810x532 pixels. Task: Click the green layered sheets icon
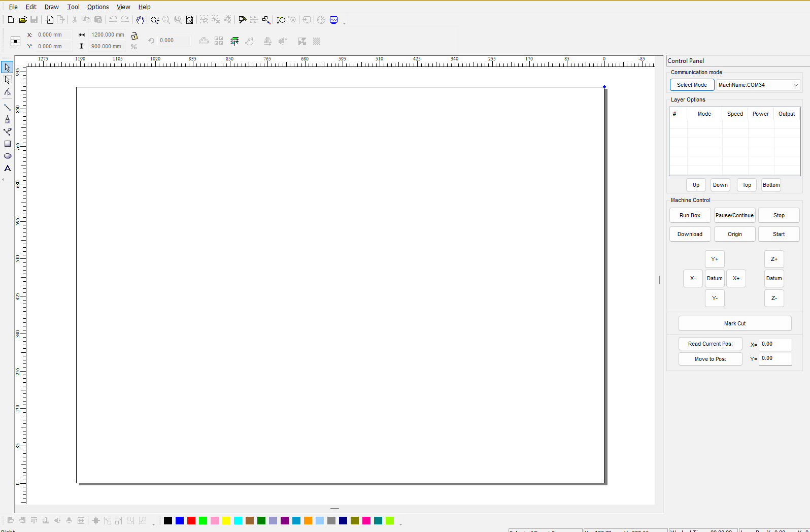[x=234, y=41]
